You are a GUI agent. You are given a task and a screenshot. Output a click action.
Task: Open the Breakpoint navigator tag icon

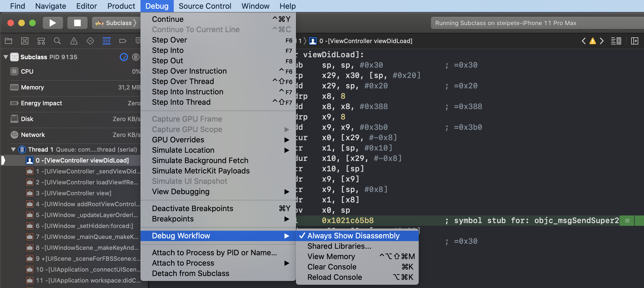point(123,41)
